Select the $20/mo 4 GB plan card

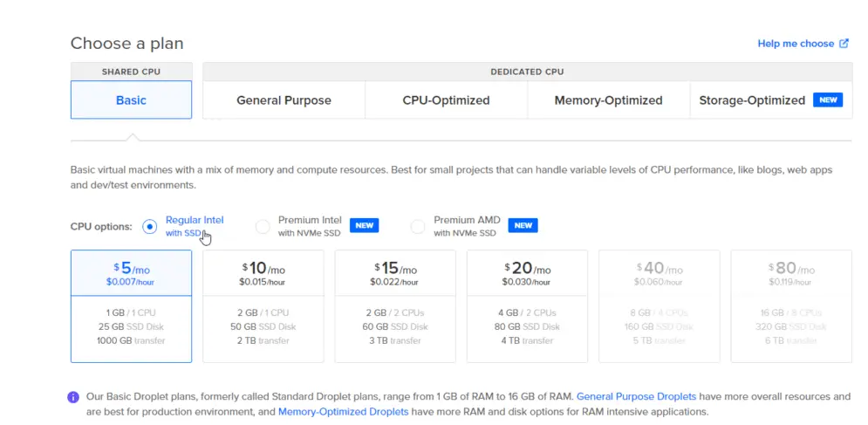pyautogui.click(x=527, y=305)
